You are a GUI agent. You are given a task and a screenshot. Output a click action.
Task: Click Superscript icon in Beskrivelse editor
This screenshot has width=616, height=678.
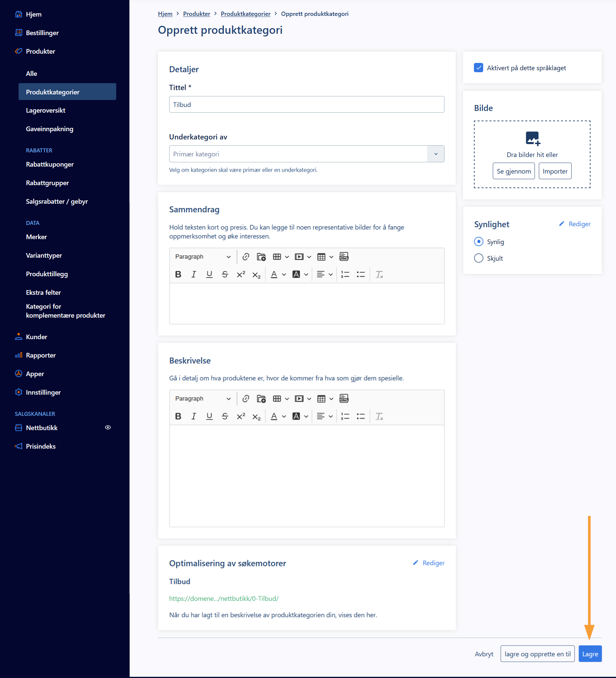[x=241, y=416]
